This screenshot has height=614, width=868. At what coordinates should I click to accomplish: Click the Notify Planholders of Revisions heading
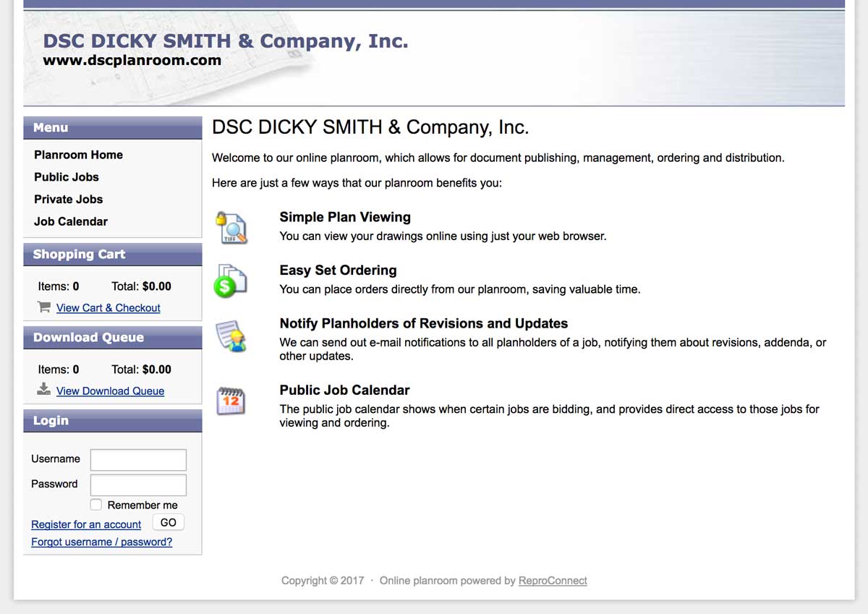(x=424, y=323)
